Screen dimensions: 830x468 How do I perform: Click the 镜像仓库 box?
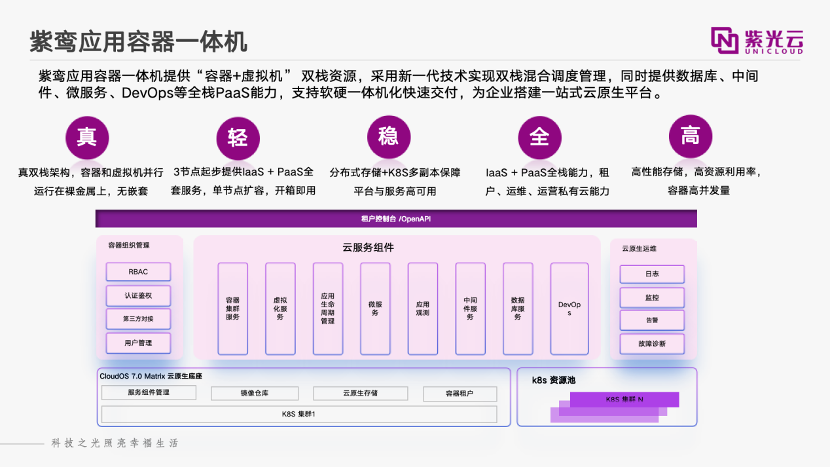253,393
